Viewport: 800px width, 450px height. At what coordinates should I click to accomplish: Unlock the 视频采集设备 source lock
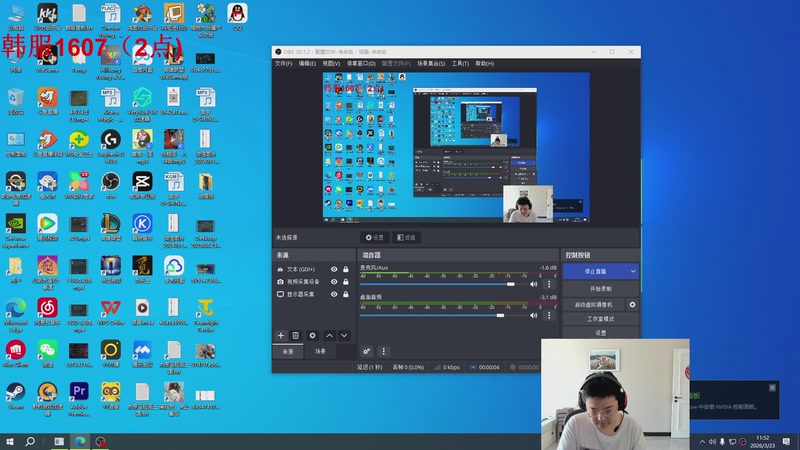click(x=346, y=282)
